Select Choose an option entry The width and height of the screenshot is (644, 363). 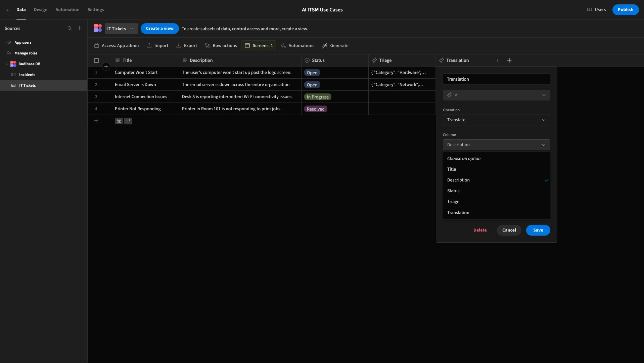coord(496,159)
